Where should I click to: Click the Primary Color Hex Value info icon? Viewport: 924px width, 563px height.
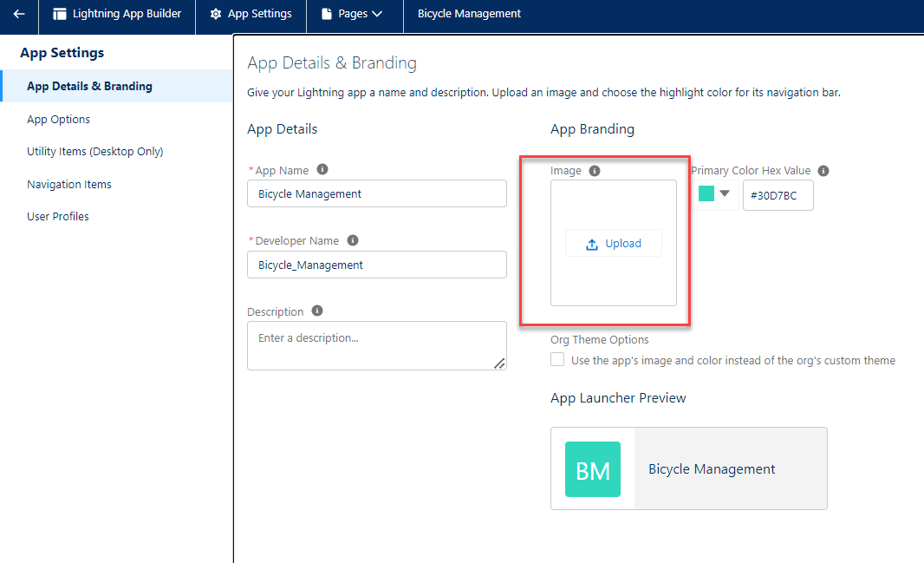point(823,170)
